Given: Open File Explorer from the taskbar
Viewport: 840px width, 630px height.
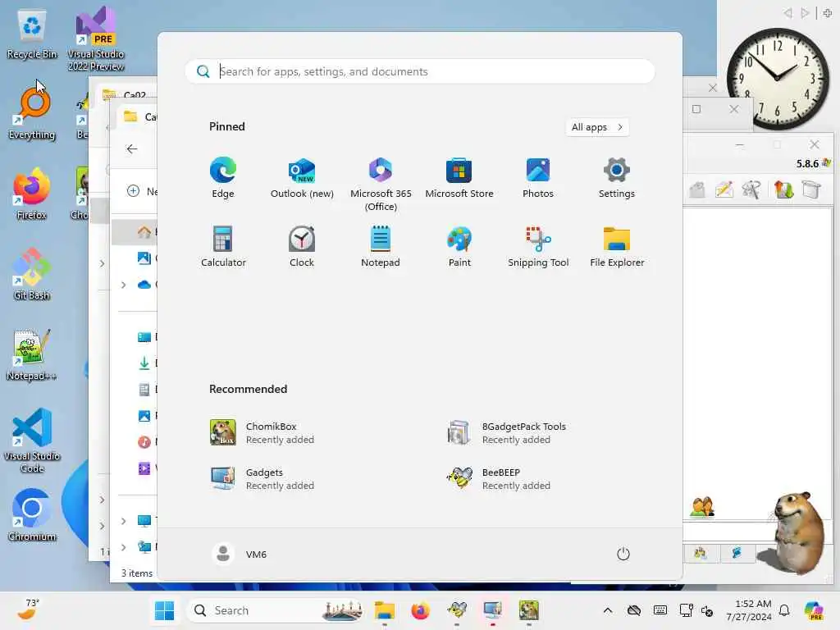Looking at the screenshot, I should click(x=384, y=610).
